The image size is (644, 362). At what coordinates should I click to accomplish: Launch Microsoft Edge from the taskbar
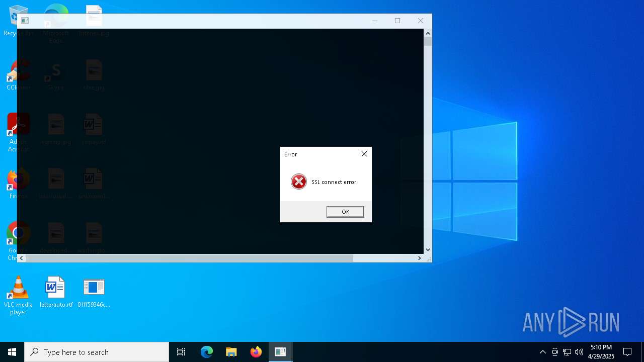[x=207, y=352]
